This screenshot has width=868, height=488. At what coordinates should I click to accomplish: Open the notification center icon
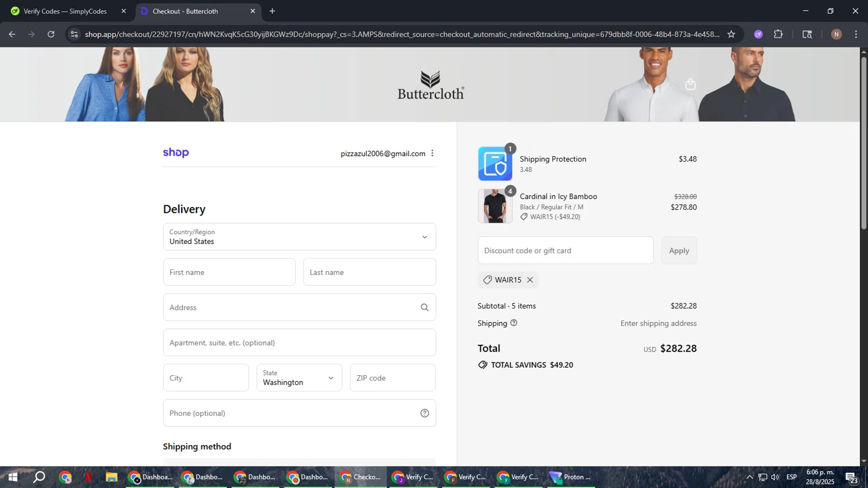852,478
